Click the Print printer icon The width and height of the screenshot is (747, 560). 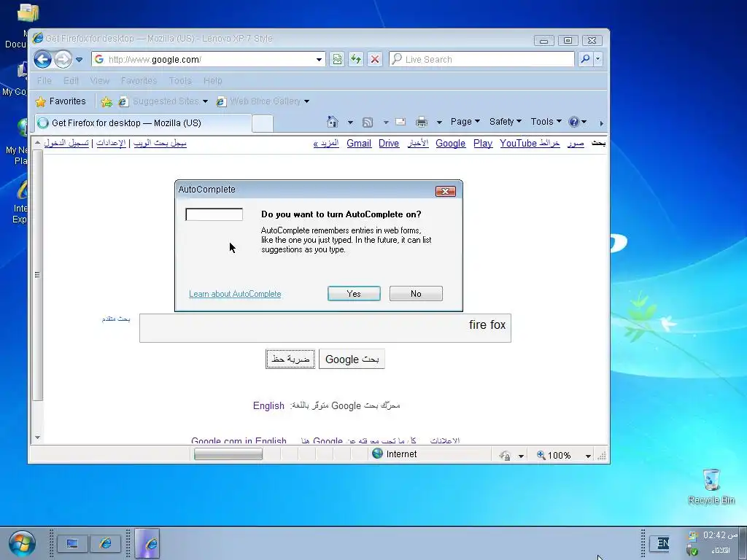tap(422, 122)
